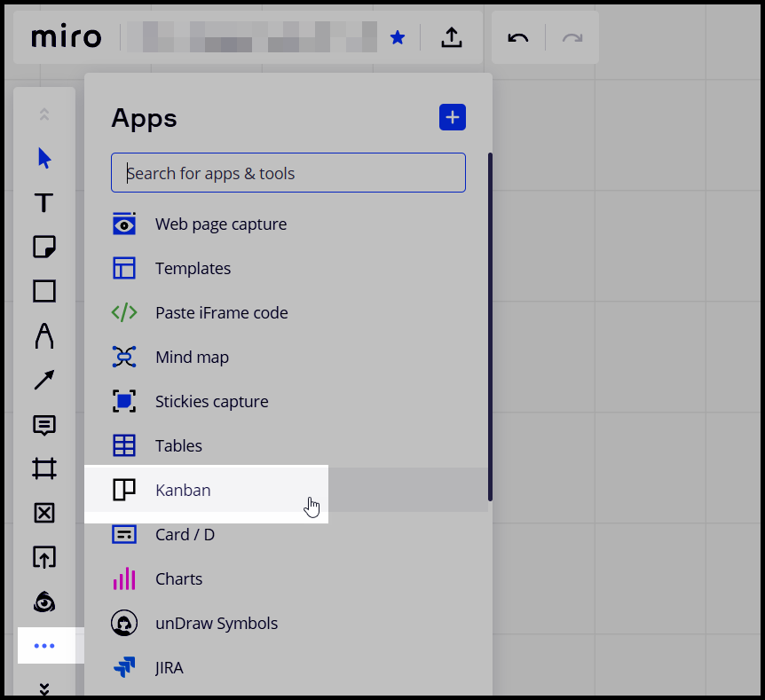Screen dimensions: 765x700
Task: Select Tables from apps list
Action: pos(286,446)
